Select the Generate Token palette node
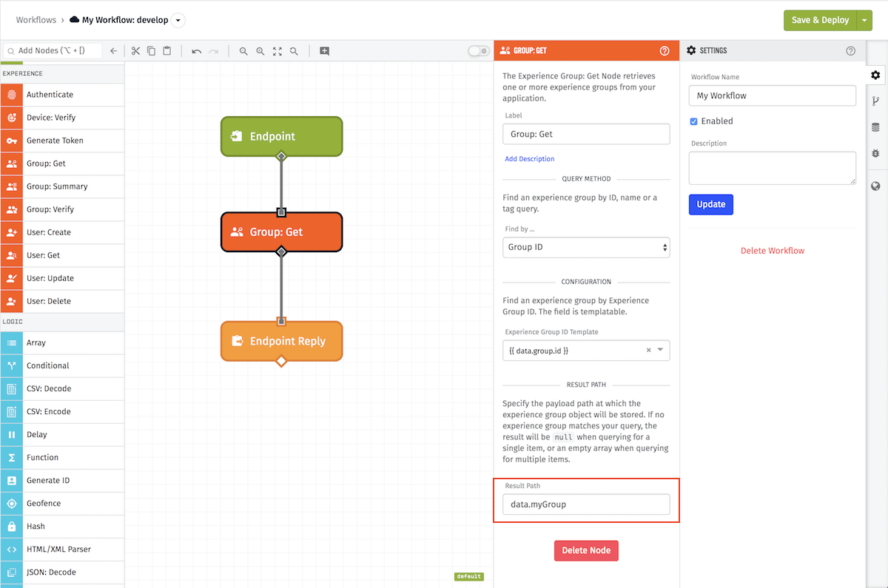Screen dimensions: 888x588 click(62, 141)
